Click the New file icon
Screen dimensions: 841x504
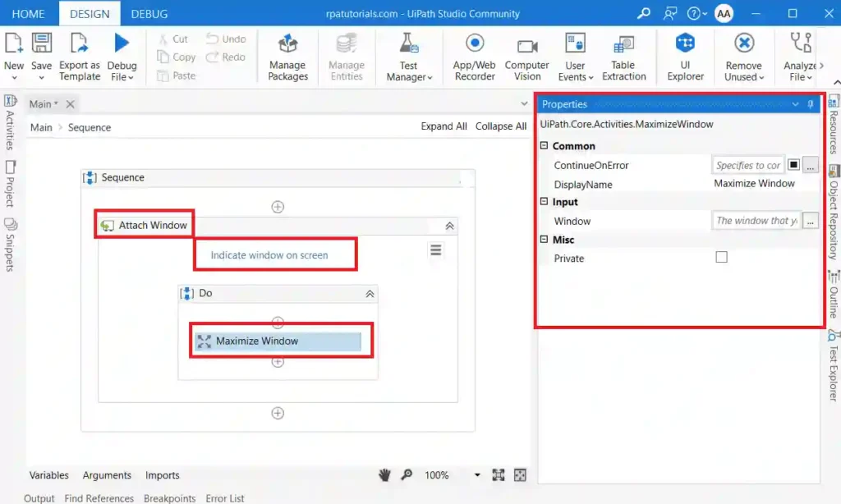[13, 44]
